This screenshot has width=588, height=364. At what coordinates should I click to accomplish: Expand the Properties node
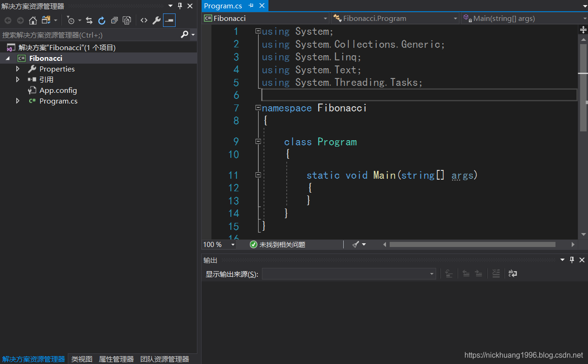18,69
